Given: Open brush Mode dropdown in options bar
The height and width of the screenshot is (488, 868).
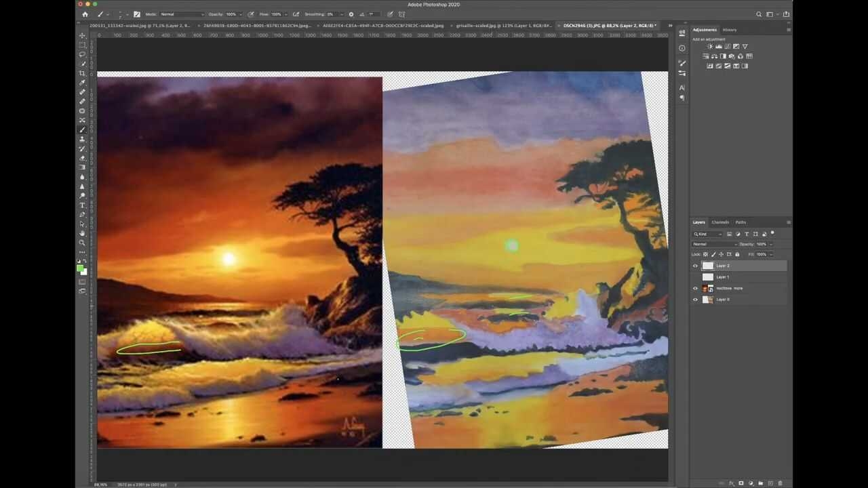Looking at the screenshot, I should [182, 14].
